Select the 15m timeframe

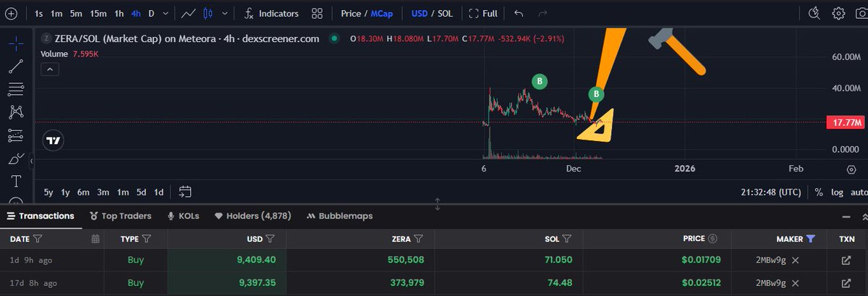98,13
